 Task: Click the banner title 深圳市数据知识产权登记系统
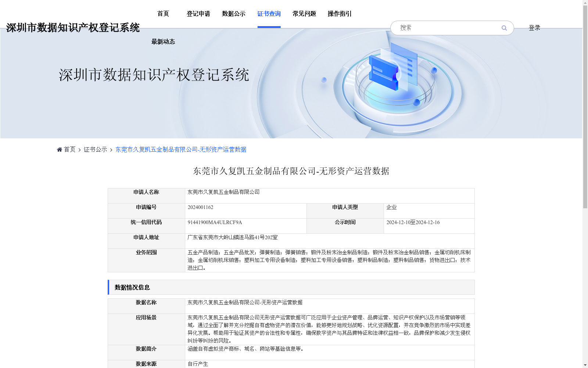pyautogui.click(x=154, y=75)
